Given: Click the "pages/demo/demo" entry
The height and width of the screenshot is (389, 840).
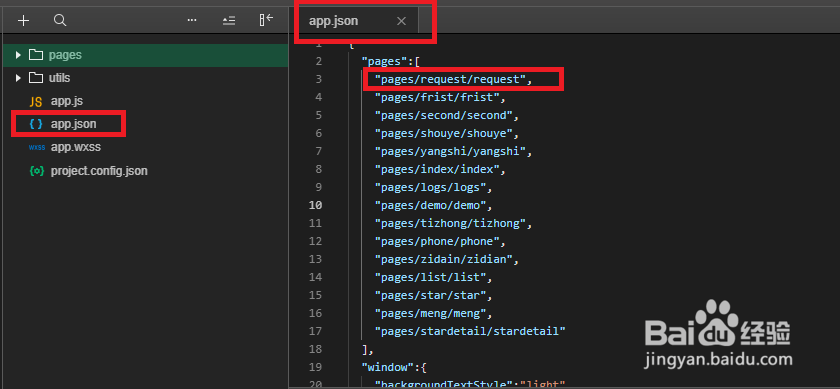Looking at the screenshot, I should click(x=434, y=205).
